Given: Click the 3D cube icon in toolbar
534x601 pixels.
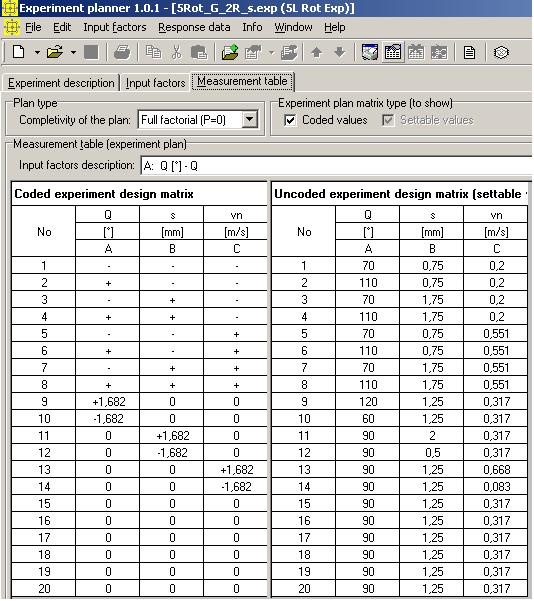Looking at the screenshot, I should point(501,52).
